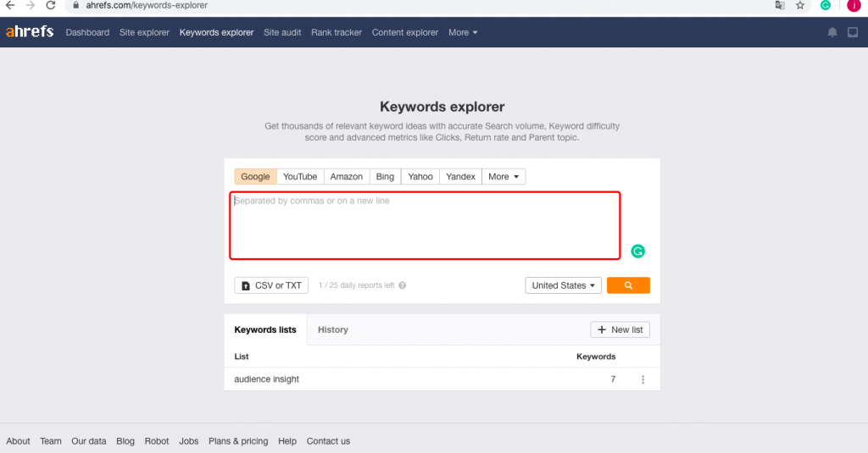Open Rank tracker
Image resolution: width=868 pixels, height=453 pixels.
(x=337, y=33)
